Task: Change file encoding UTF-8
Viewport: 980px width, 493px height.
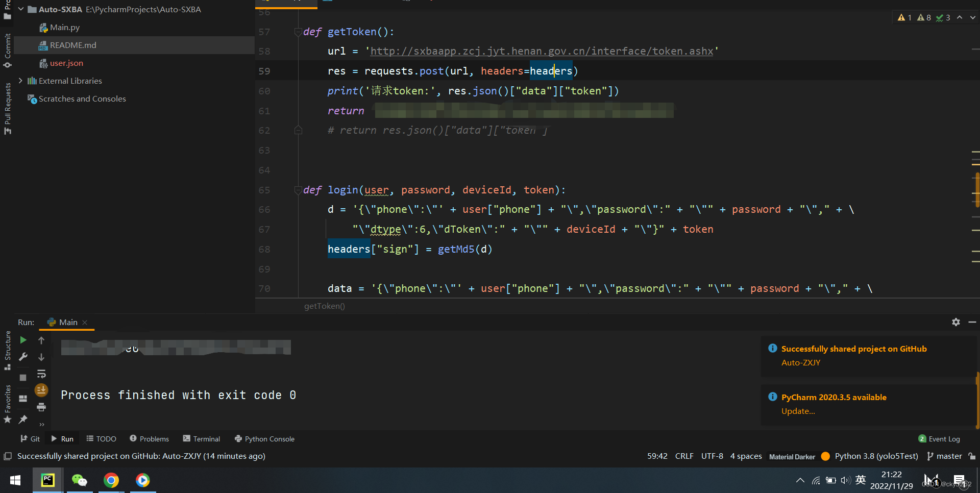Action: (712, 456)
